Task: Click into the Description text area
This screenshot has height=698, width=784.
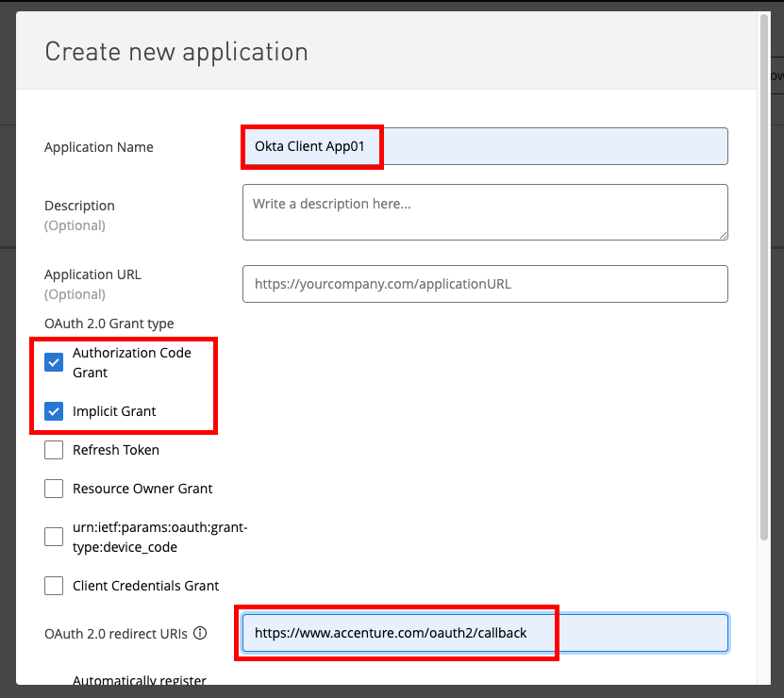Action: tap(484, 212)
